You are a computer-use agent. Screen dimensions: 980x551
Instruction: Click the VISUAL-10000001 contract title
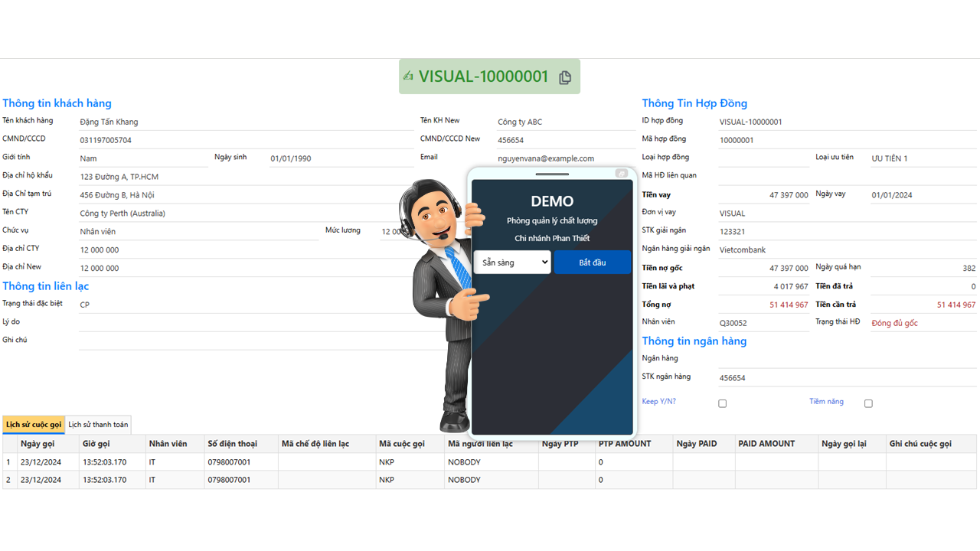484,77
